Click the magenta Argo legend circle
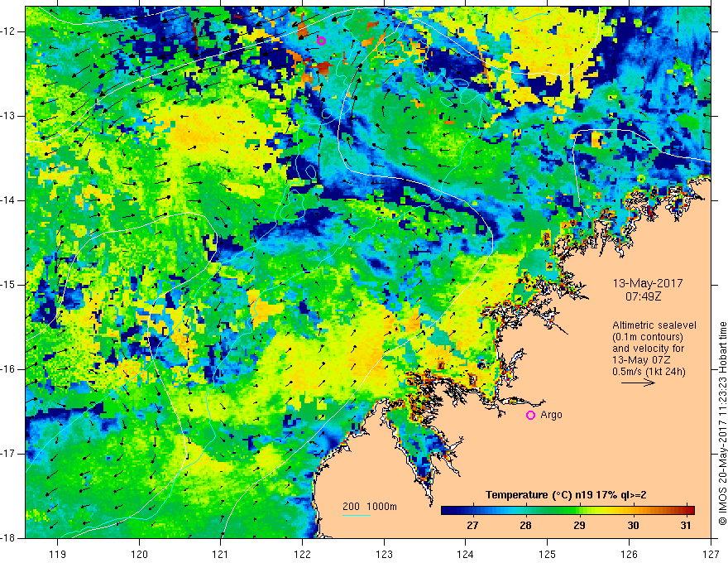 (x=530, y=415)
